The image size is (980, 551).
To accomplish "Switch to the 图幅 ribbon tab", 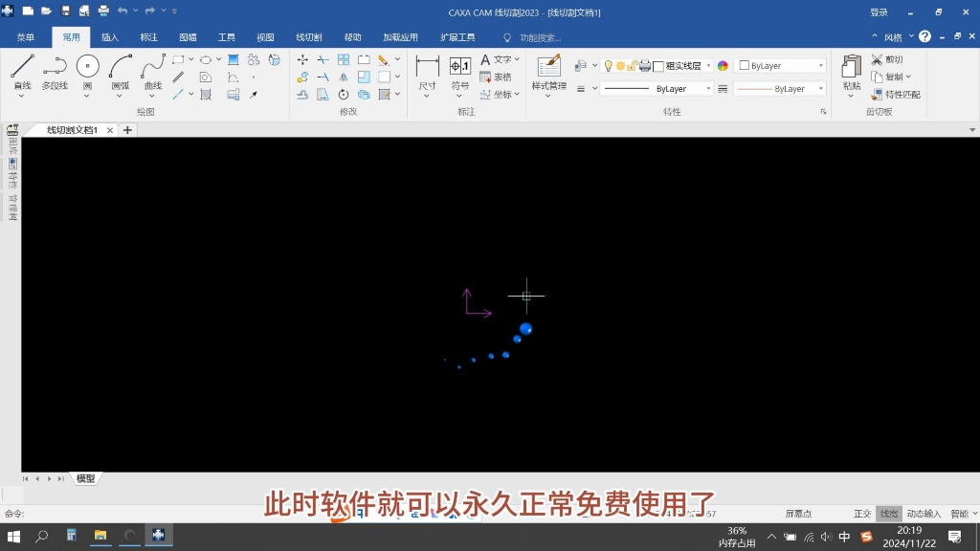I will 188,37.
